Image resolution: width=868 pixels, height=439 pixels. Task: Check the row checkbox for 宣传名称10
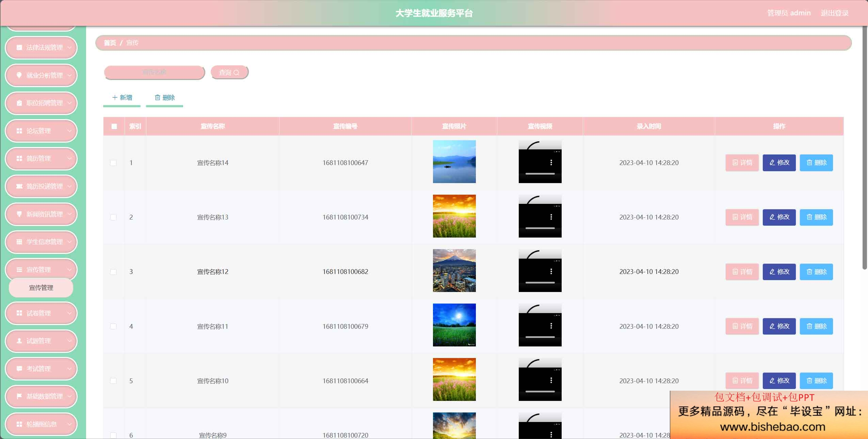click(x=113, y=381)
